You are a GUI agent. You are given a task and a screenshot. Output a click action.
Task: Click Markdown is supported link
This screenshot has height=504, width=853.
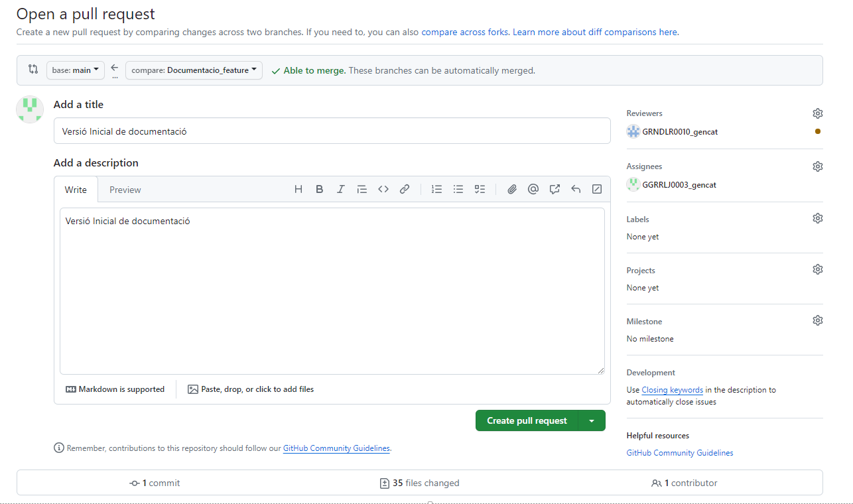(x=115, y=389)
